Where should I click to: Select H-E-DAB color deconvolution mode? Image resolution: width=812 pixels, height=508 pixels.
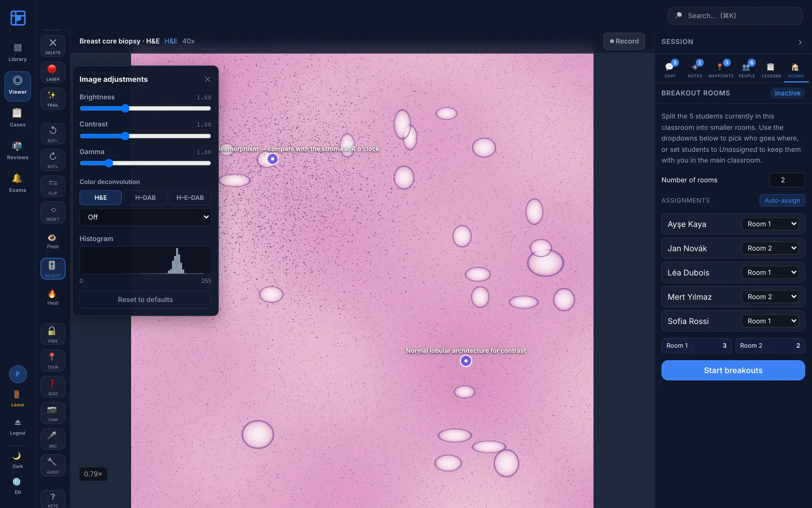[190, 198]
